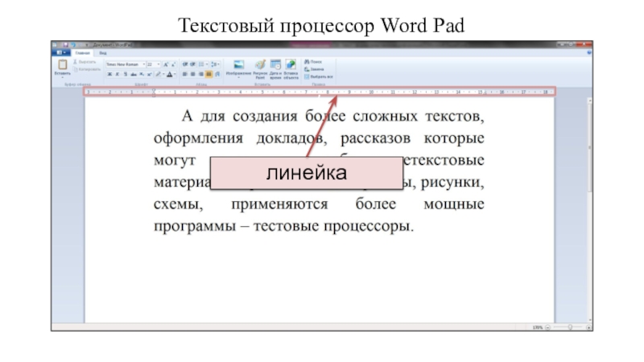Click the vertical scrollbar up arrow
Screen dimensions: 644x362
coord(590,100)
